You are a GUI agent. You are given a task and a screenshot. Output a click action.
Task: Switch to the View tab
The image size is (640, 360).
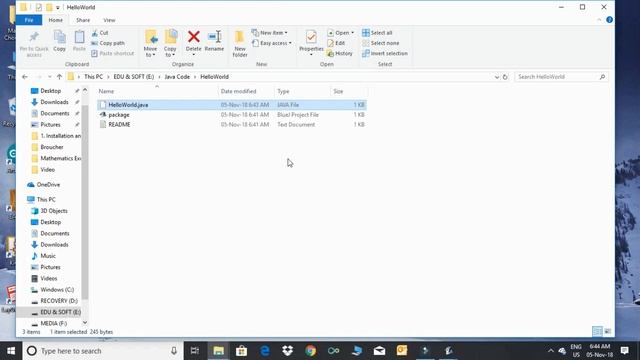[x=109, y=20]
